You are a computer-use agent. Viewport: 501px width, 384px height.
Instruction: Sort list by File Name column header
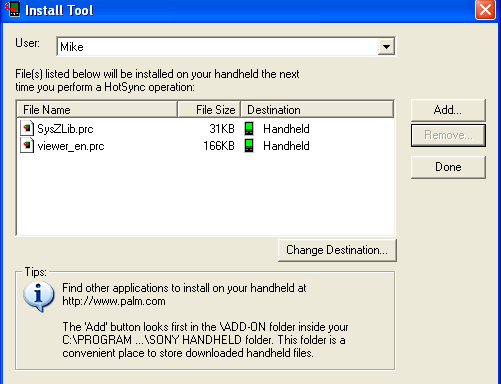click(97, 110)
